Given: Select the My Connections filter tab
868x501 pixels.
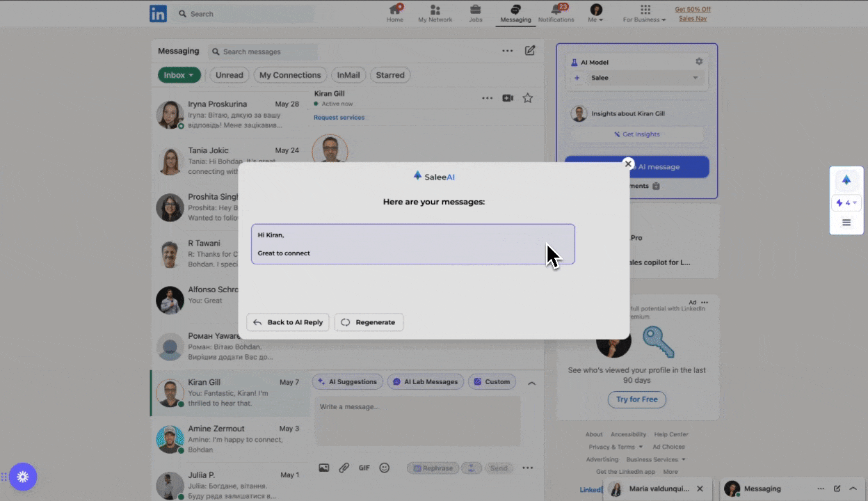Looking at the screenshot, I should coord(290,75).
